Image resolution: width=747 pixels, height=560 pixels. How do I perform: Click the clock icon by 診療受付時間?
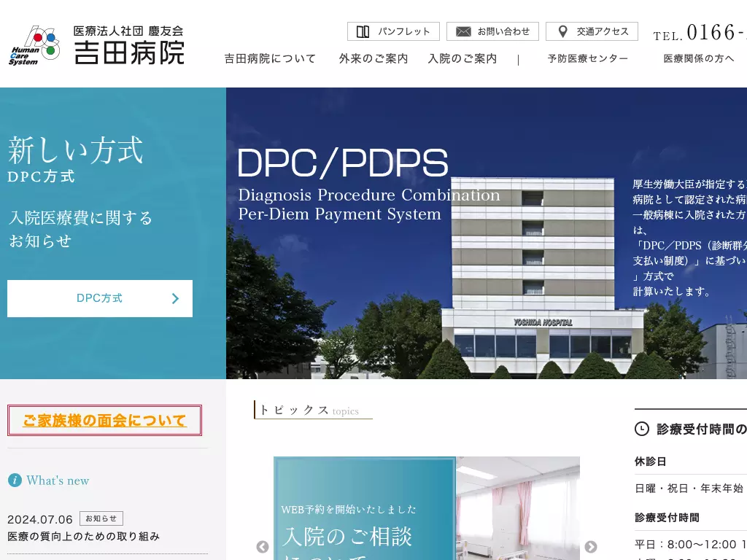pyautogui.click(x=642, y=429)
